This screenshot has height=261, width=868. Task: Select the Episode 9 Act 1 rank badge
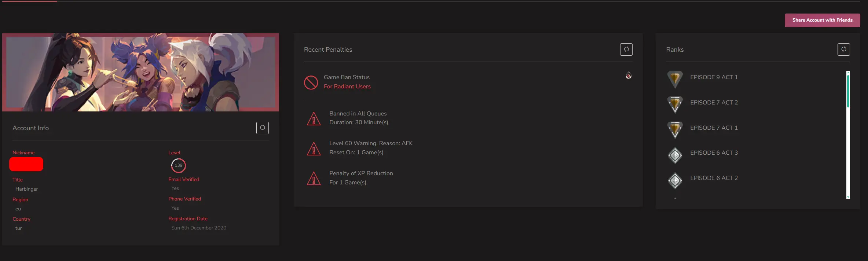click(x=675, y=79)
